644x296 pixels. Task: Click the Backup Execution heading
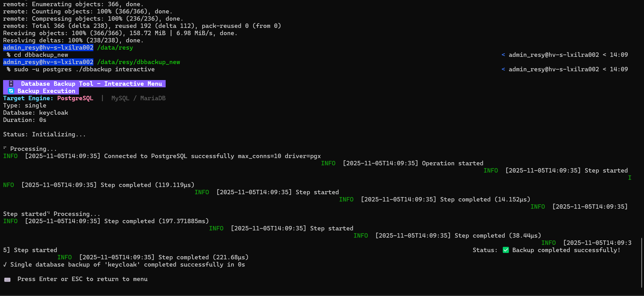point(46,91)
